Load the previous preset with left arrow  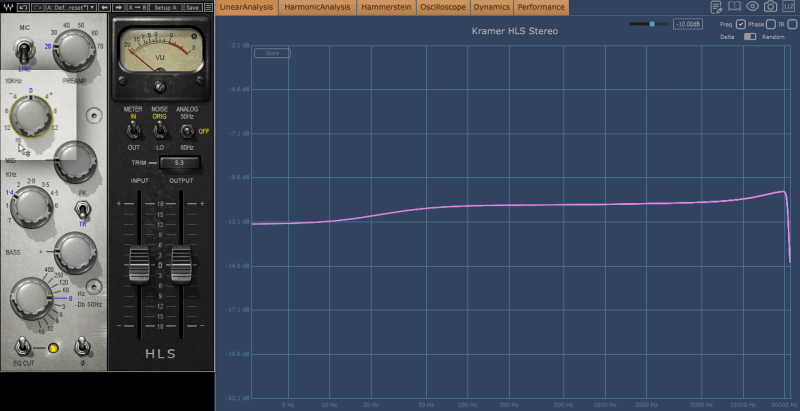(104, 7)
